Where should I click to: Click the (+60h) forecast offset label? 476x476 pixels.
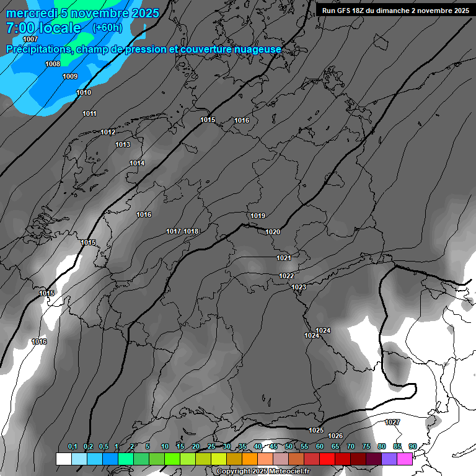(x=107, y=28)
